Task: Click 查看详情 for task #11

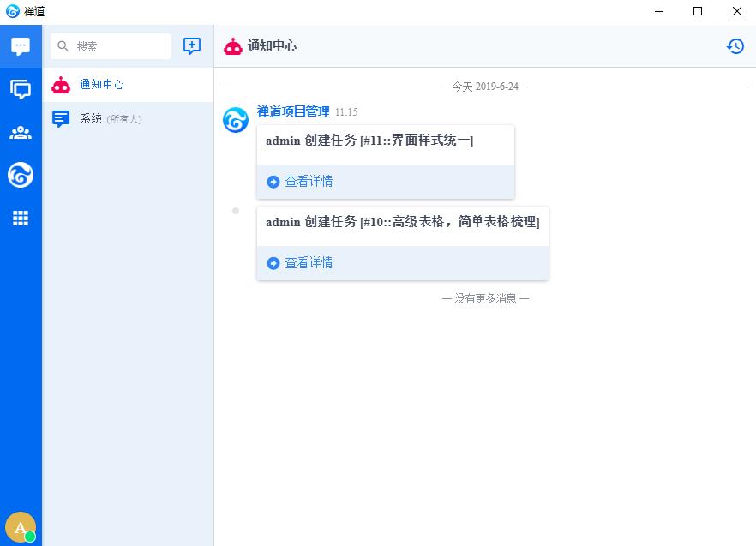Action: tap(309, 182)
